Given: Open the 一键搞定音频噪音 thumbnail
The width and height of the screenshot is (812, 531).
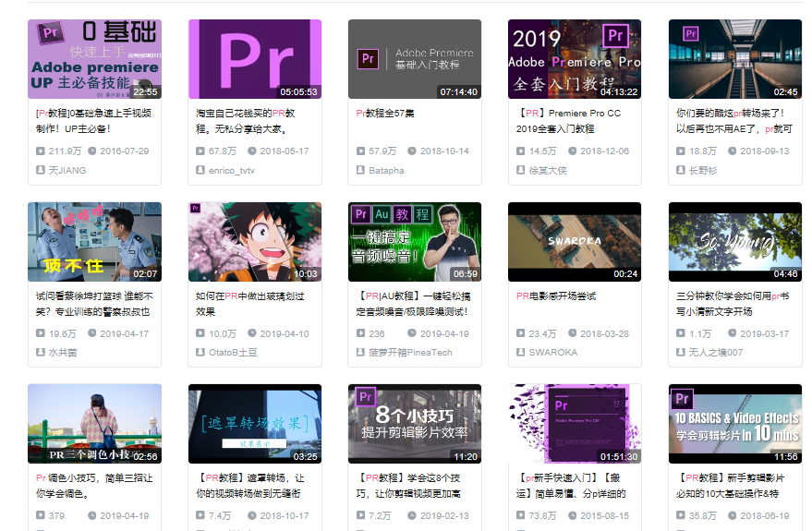Looking at the screenshot, I should tap(415, 242).
